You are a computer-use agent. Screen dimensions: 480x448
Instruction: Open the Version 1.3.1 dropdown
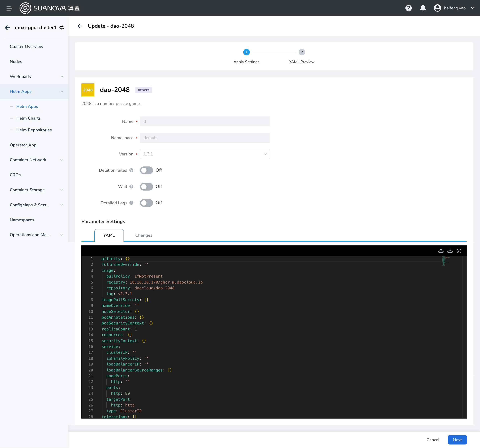point(205,154)
